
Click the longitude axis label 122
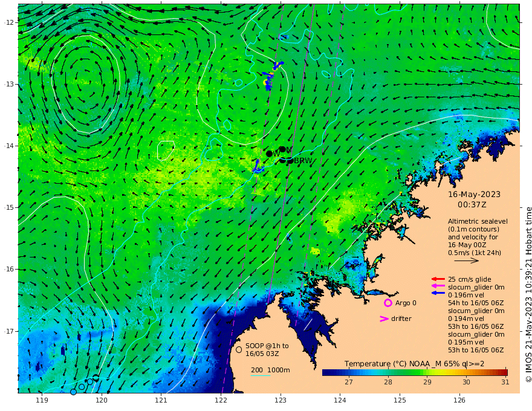tap(221, 401)
